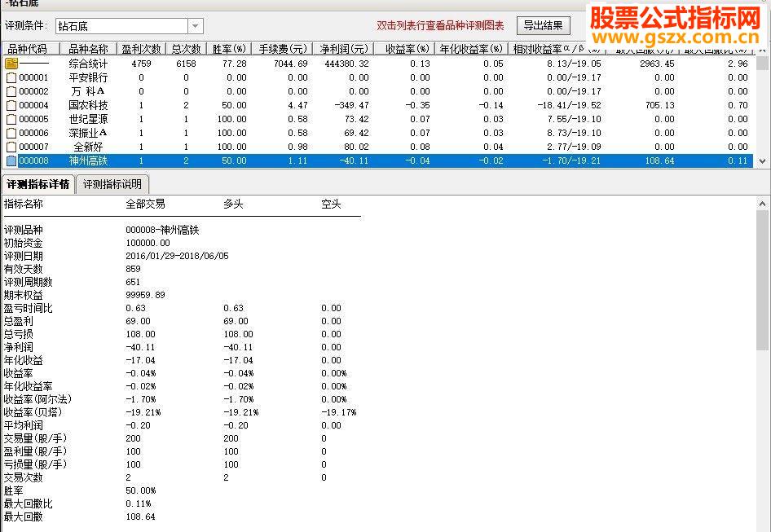This screenshot has width=771, height=532.
Task: Click the 有效天数 value 859
Action: click(133, 269)
